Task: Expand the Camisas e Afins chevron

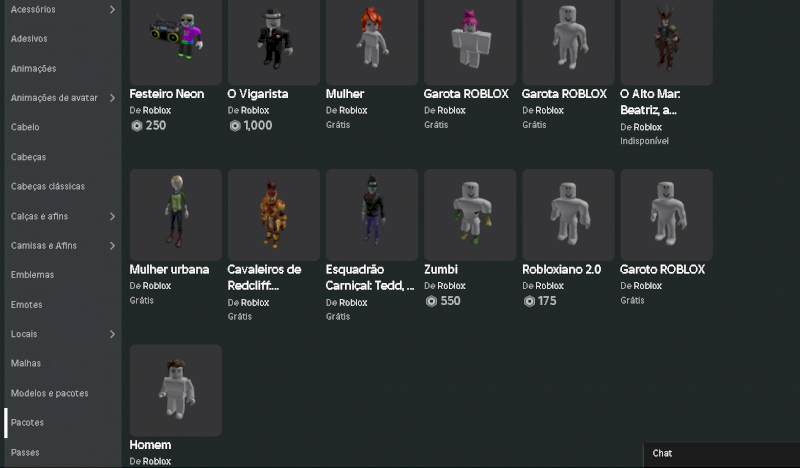Action: (112, 246)
